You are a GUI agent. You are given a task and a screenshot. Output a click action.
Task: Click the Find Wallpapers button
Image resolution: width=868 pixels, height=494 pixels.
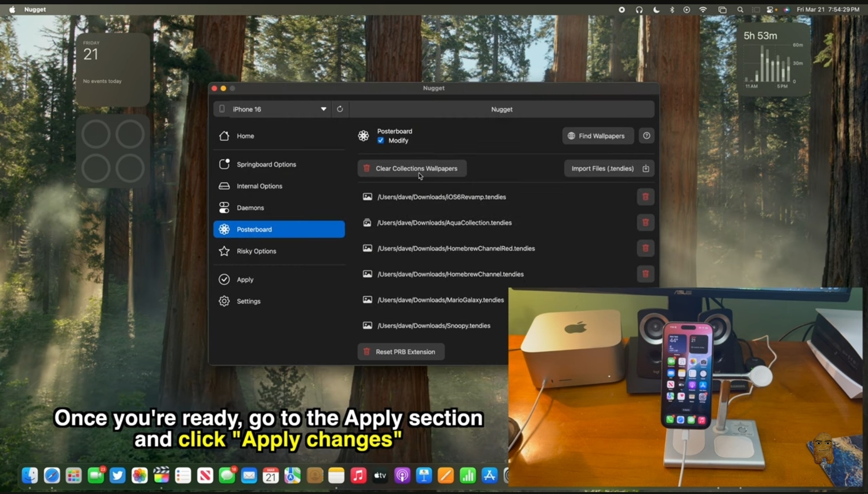click(597, 136)
